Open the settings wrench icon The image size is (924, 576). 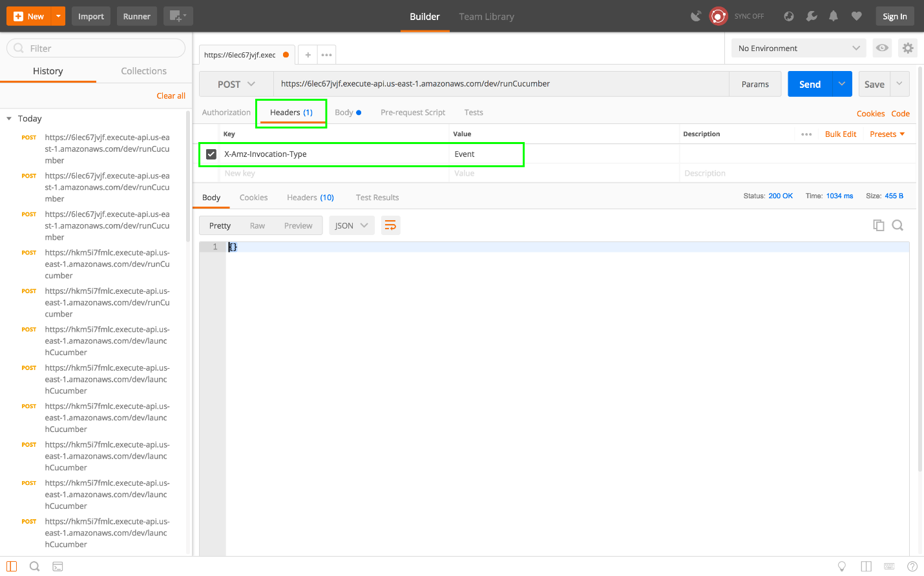[812, 16]
